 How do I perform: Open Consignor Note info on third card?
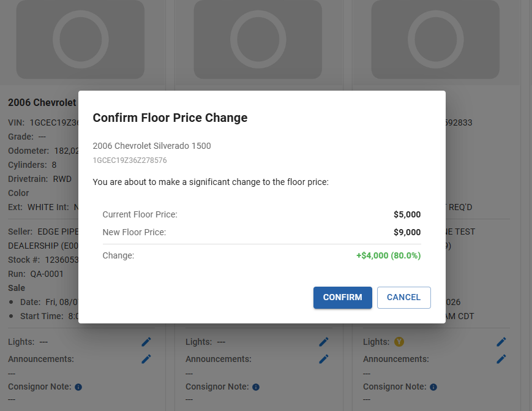[x=433, y=387]
